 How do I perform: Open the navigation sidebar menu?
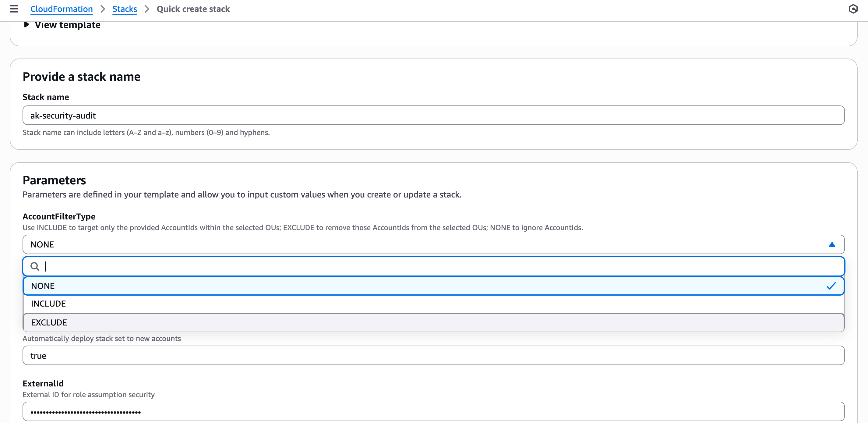pos(14,9)
